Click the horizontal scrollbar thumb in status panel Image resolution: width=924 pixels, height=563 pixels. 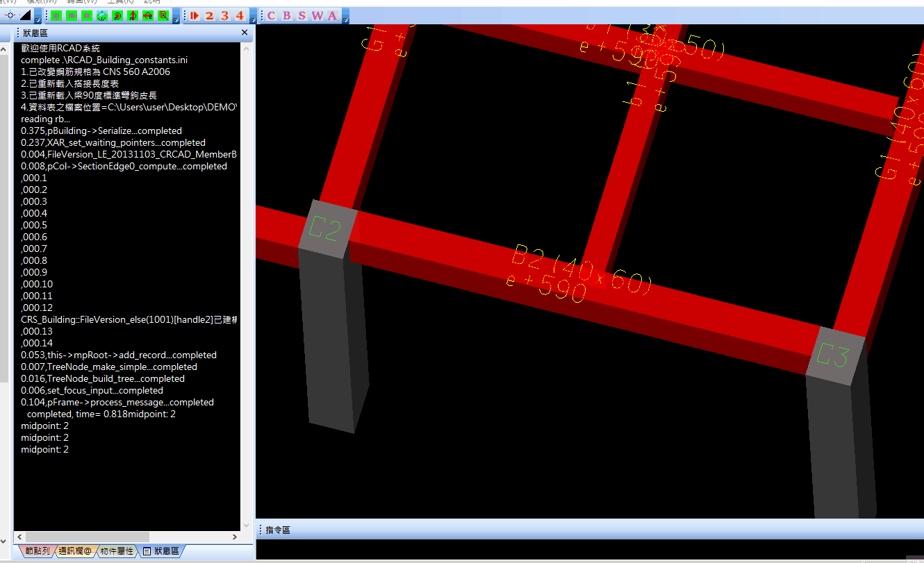tap(87, 537)
